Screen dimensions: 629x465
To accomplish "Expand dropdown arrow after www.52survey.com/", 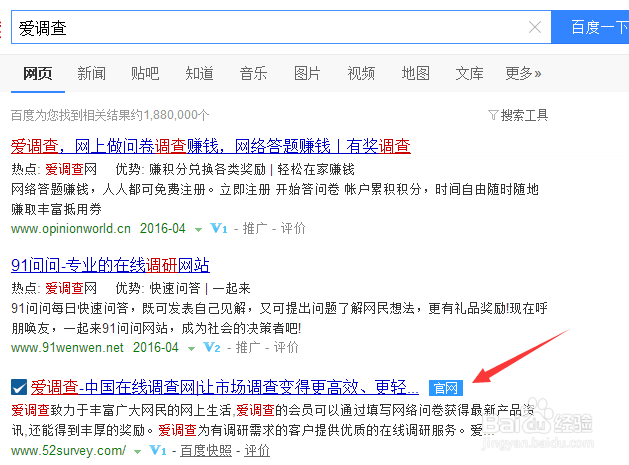I will coord(137,452).
